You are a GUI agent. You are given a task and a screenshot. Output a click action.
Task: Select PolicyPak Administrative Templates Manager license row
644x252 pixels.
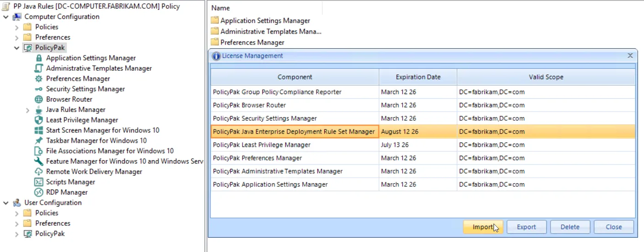pyautogui.click(x=423, y=171)
